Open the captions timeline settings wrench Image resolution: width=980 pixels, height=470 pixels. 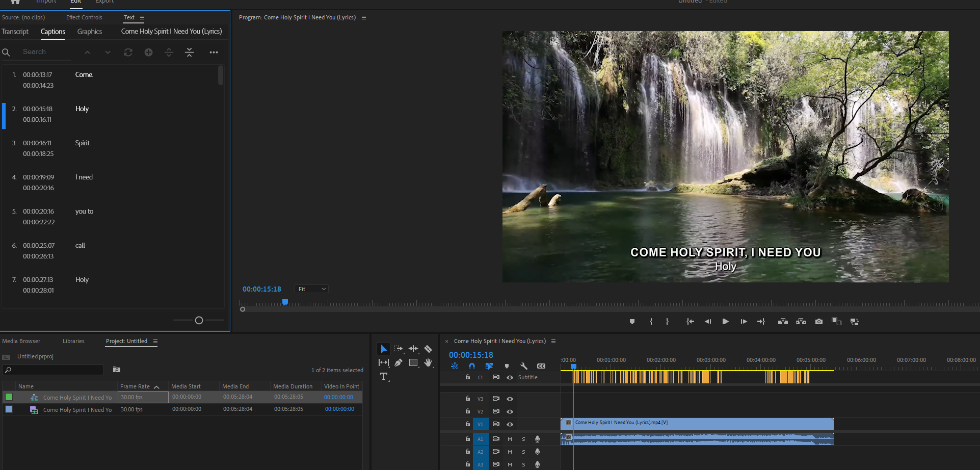coord(524,365)
